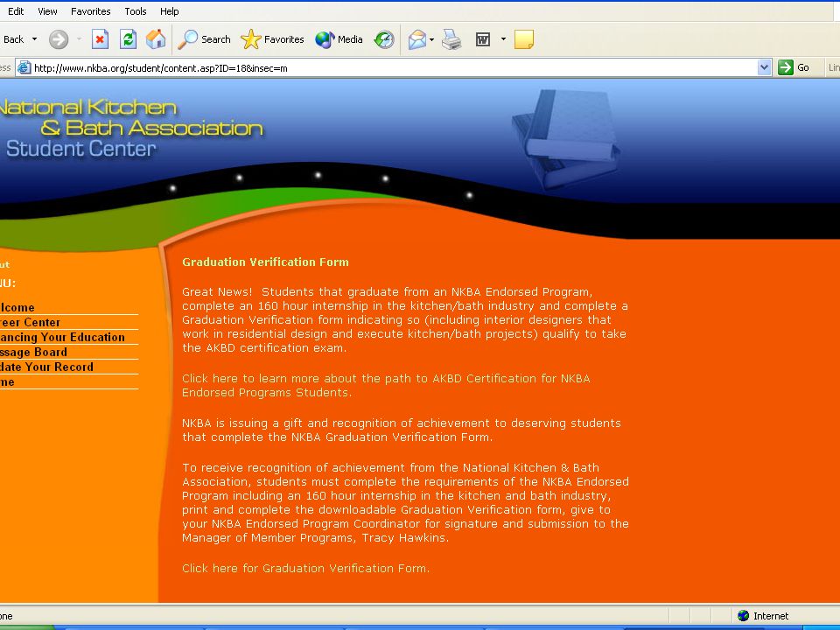Click the Mail envelope icon
This screenshot has width=840, height=630.
click(x=416, y=39)
